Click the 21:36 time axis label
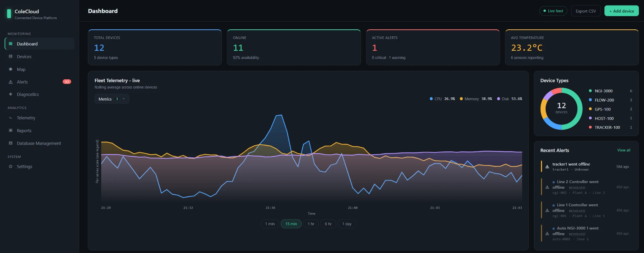The width and height of the screenshot is (644, 253). 270,208
